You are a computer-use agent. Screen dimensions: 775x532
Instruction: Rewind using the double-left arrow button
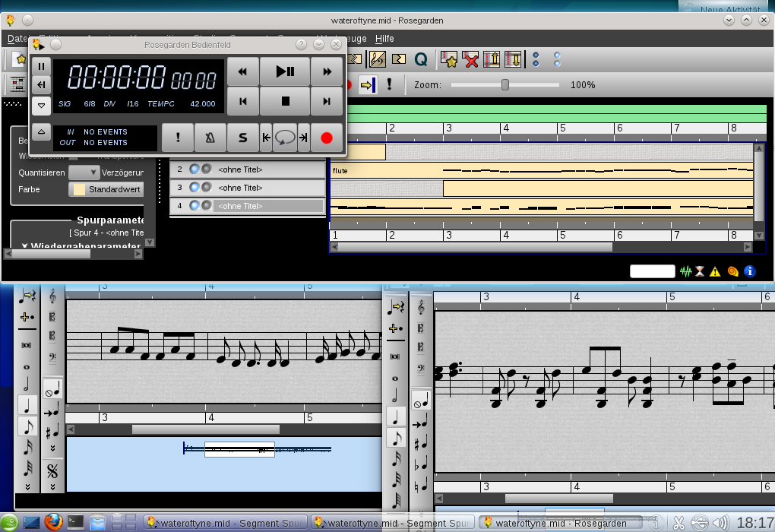pos(242,71)
